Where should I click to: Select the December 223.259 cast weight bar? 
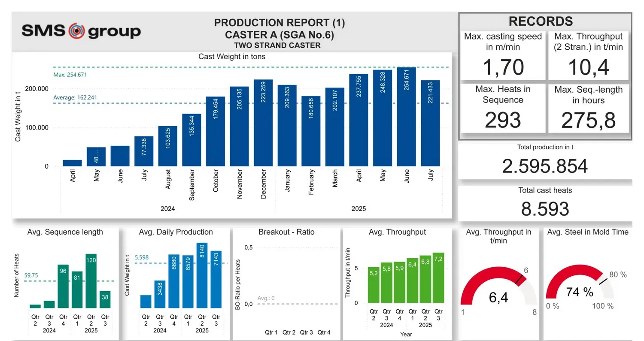pyautogui.click(x=263, y=123)
